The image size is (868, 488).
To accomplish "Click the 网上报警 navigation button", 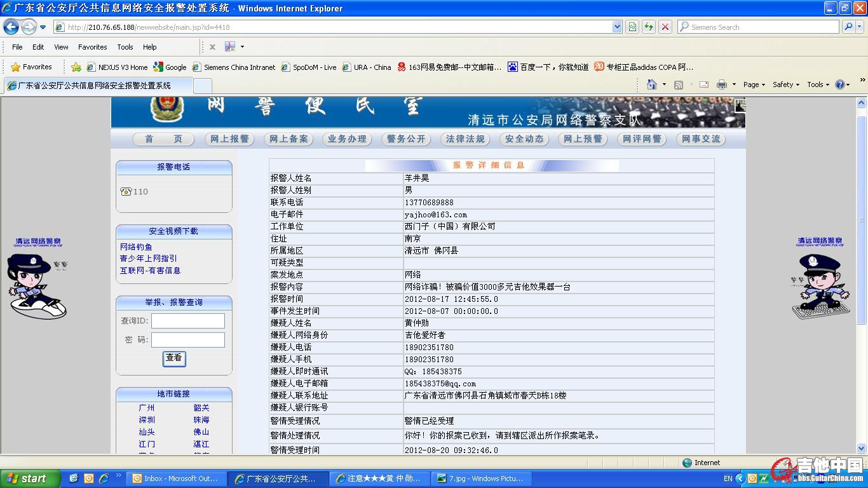I will pos(229,139).
